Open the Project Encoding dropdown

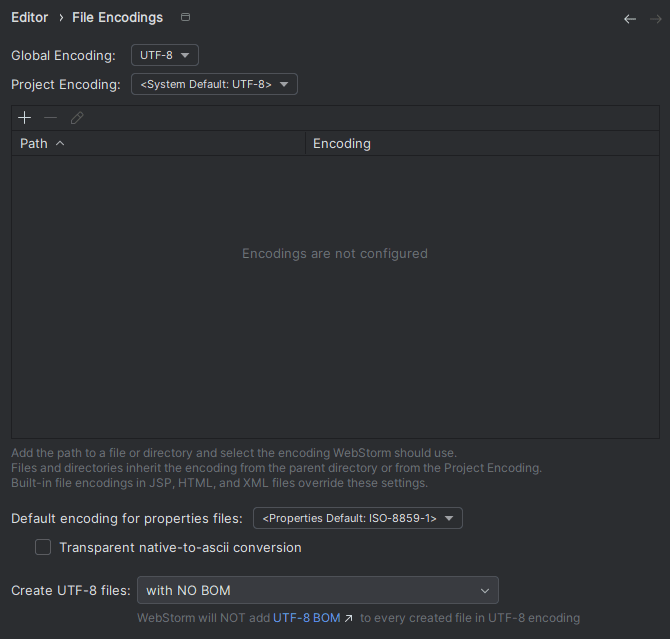[214, 84]
